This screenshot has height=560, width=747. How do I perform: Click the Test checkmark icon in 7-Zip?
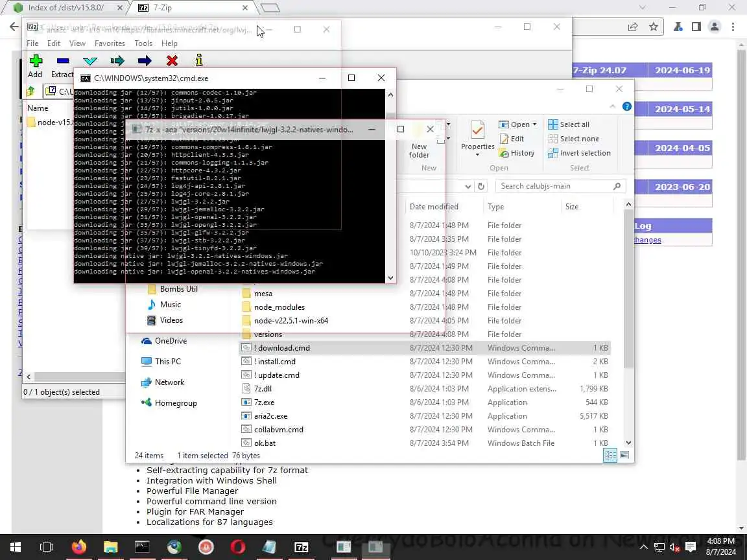click(x=90, y=61)
